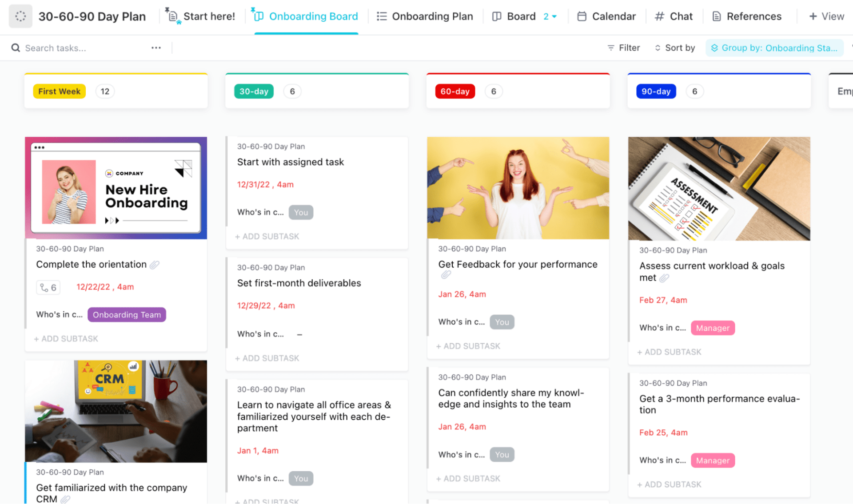
Task: Click the Calendar view icon
Action: 581,16
